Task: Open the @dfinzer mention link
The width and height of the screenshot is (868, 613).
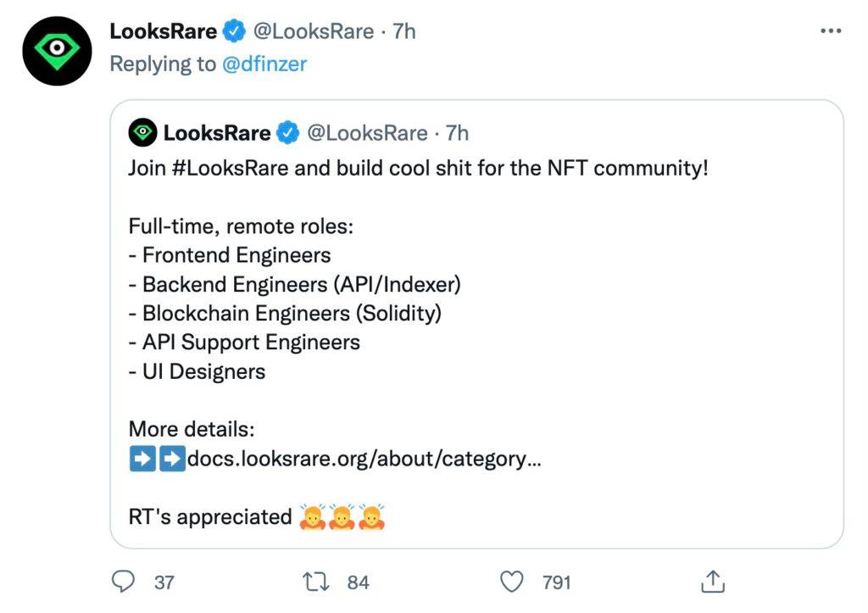Action: tap(264, 64)
